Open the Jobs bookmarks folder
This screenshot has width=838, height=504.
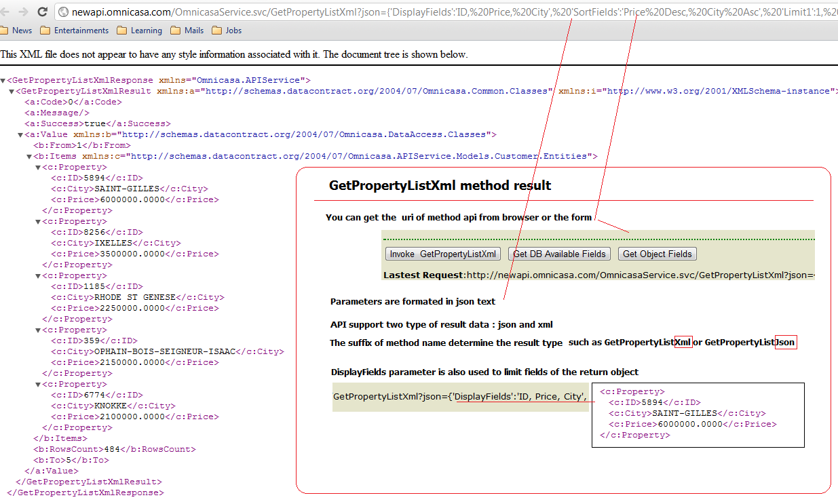(x=227, y=31)
